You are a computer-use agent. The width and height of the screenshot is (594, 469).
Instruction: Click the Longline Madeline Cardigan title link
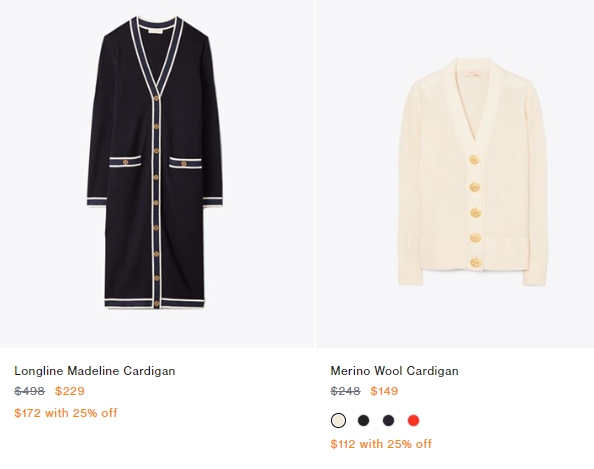point(95,371)
